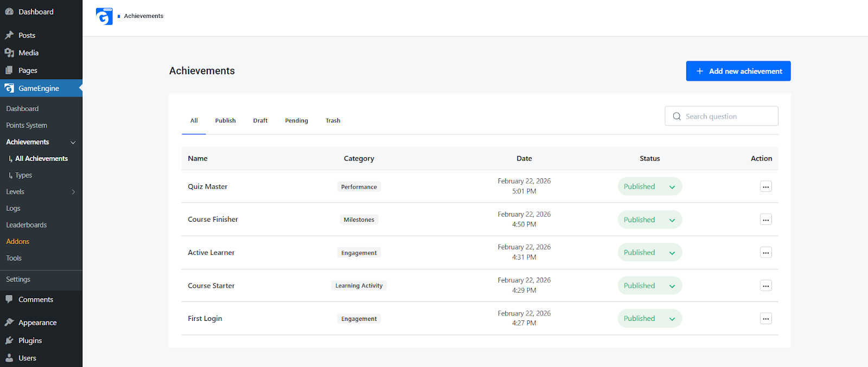Expand the Levels submenu arrow
The width and height of the screenshot is (868, 367).
73,192
